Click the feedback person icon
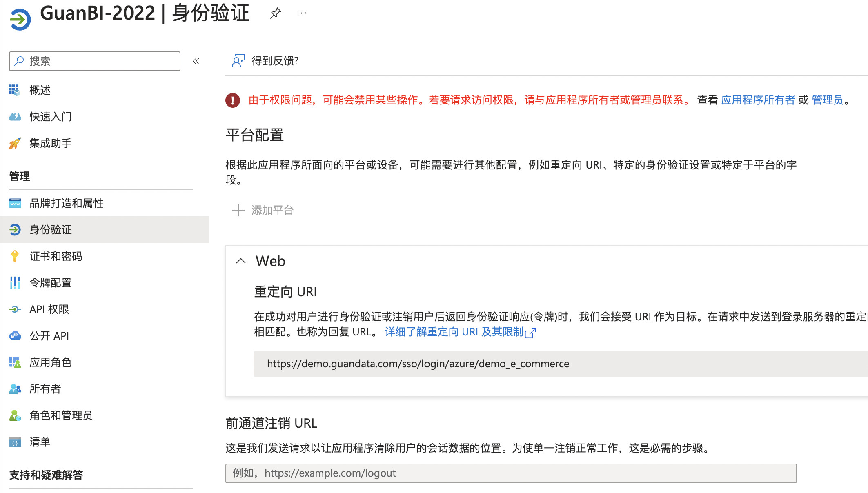 238,61
